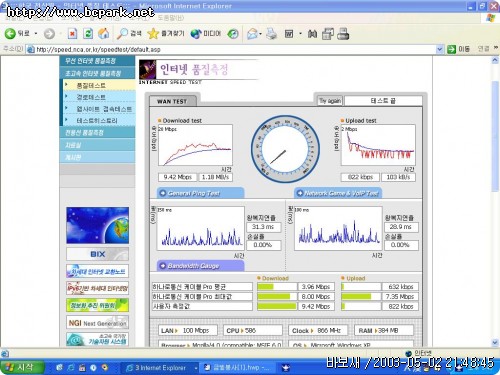Go to the Home page icon

tap(104, 34)
